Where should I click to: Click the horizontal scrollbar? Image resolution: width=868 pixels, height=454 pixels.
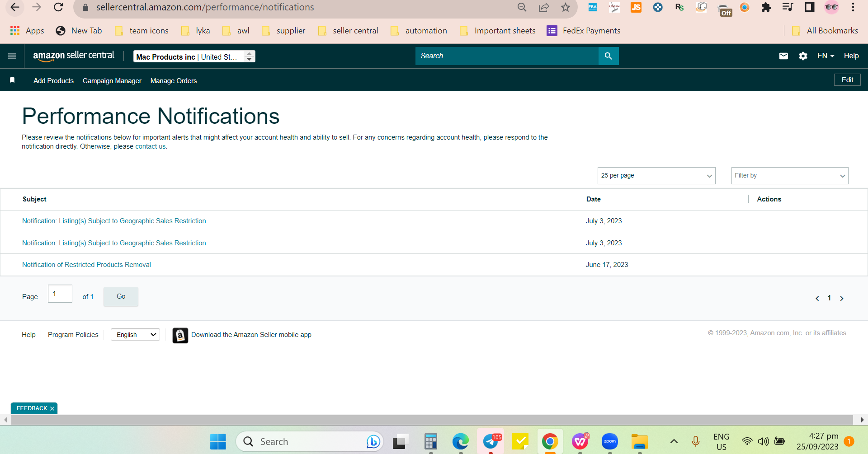[432, 420]
